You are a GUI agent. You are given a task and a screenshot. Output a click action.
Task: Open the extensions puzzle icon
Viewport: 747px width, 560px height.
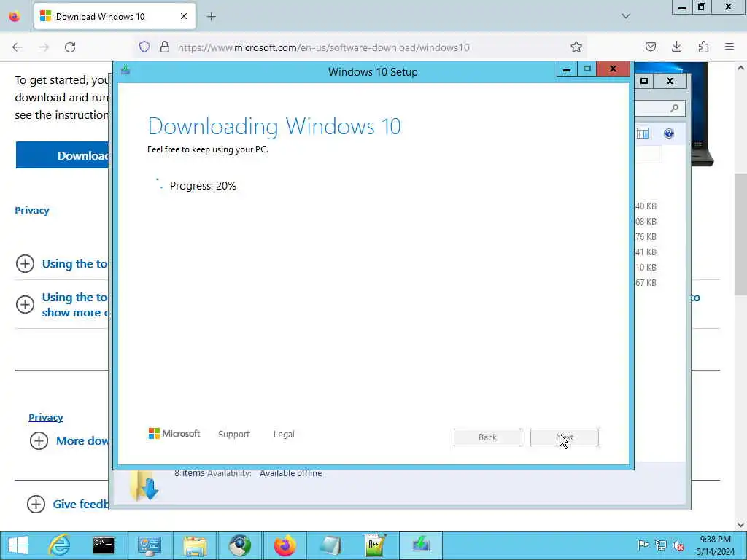(703, 47)
